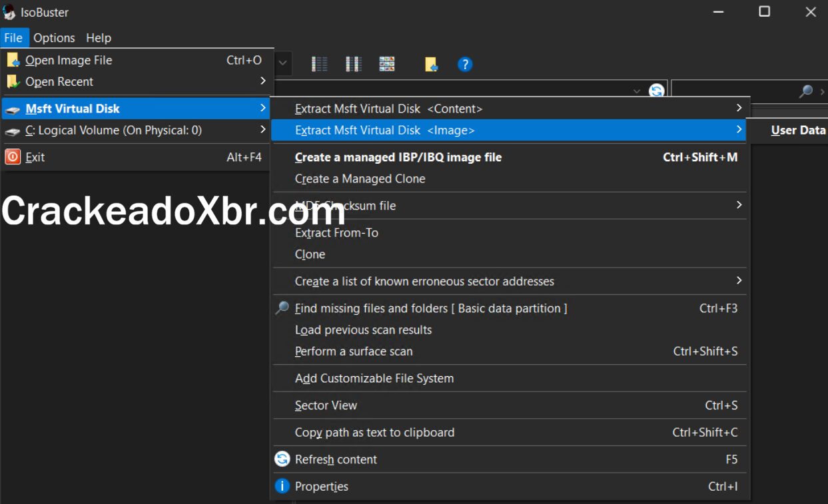Select C: Logical Volume (On Physical: 0)
The image size is (828, 504).
(x=137, y=130)
